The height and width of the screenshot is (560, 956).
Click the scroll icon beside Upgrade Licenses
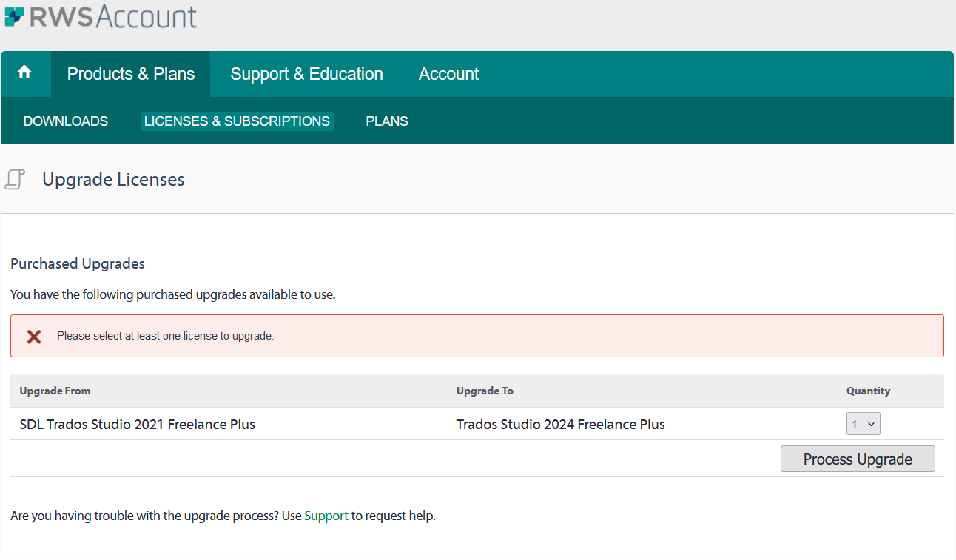tap(16, 179)
